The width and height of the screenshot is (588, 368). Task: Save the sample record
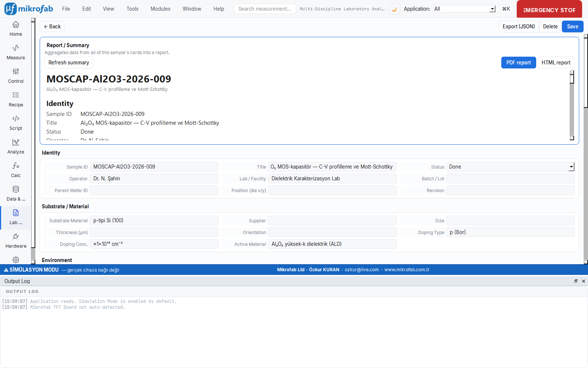point(573,26)
